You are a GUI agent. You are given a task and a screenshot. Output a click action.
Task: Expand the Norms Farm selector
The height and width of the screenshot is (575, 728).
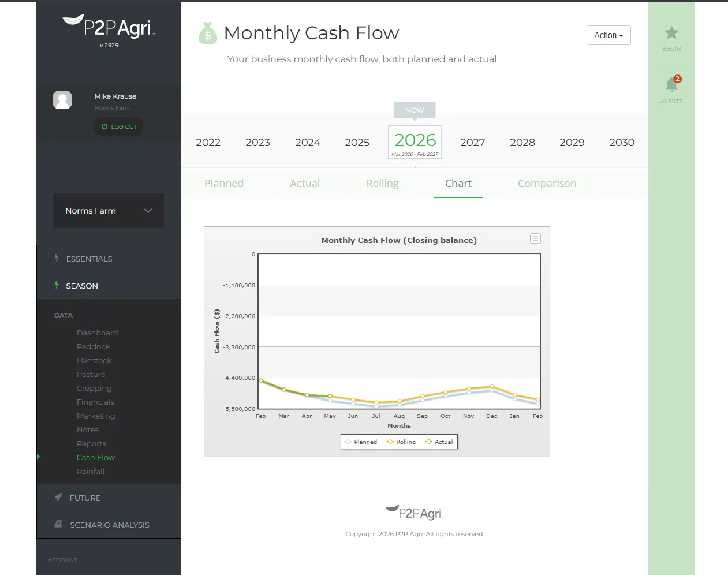(108, 211)
